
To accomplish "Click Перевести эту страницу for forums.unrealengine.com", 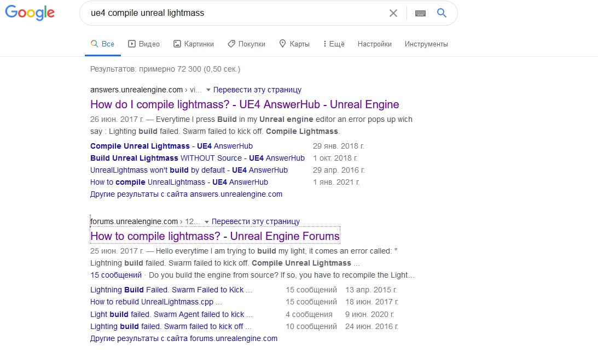I will [x=256, y=221].
